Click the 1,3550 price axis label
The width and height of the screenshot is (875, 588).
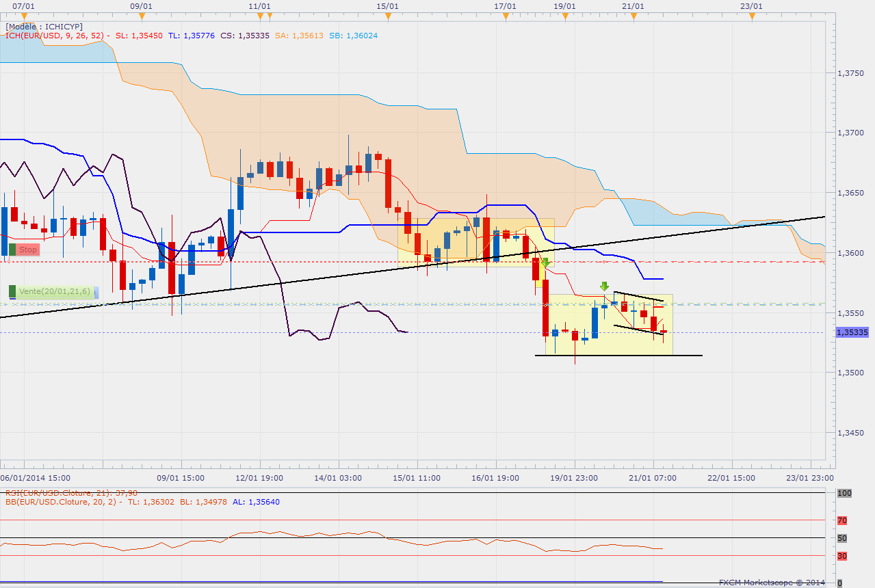tap(850, 313)
